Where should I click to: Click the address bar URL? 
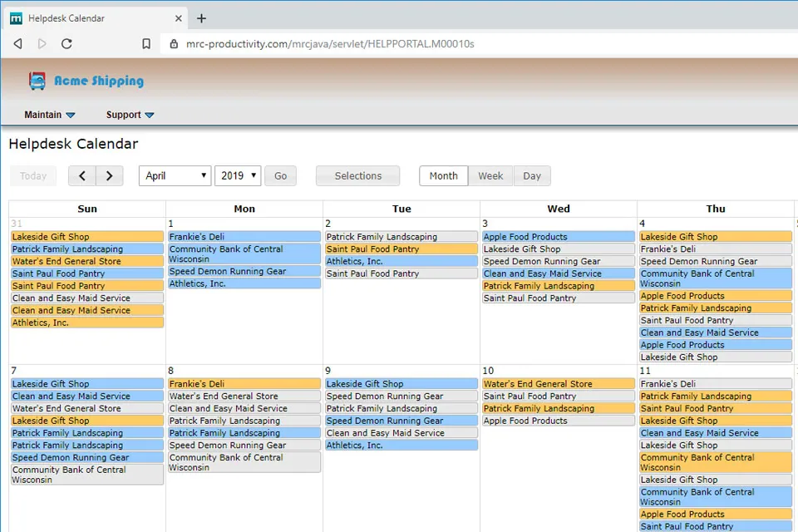coord(330,44)
